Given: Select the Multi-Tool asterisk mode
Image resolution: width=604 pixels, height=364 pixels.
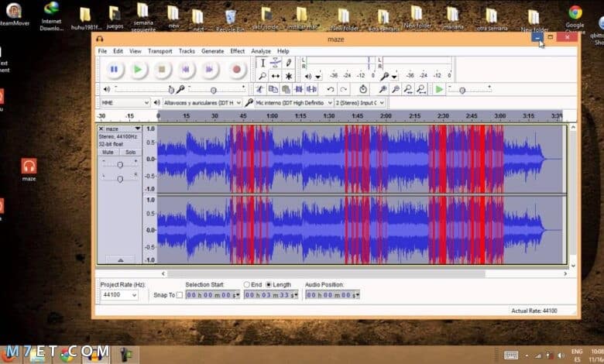Looking at the screenshot, I should (289, 76).
